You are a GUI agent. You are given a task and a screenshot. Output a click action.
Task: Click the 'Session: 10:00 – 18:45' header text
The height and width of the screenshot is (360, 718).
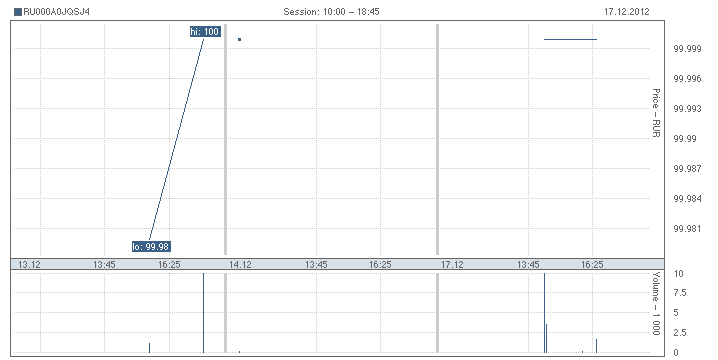pos(331,12)
